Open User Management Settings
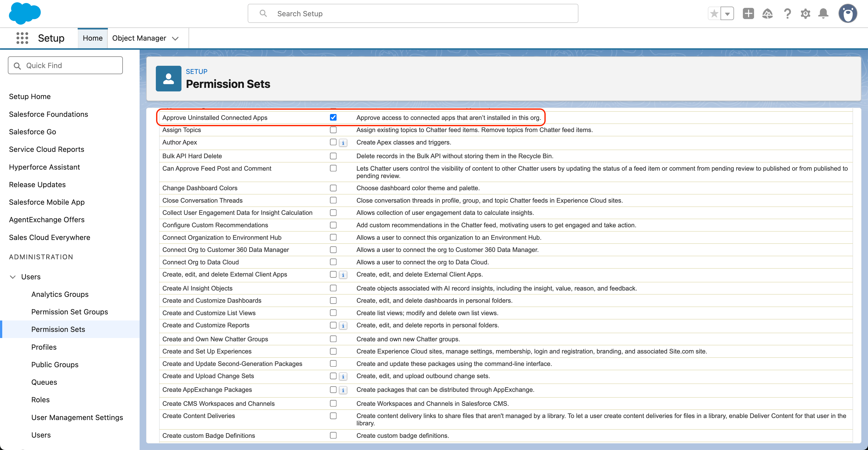Image resolution: width=868 pixels, height=450 pixels. click(x=77, y=418)
